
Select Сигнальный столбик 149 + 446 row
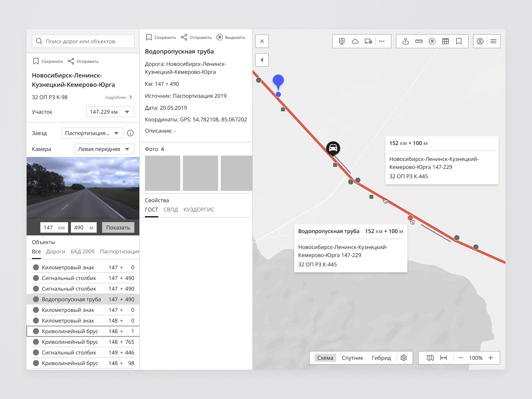(83, 352)
